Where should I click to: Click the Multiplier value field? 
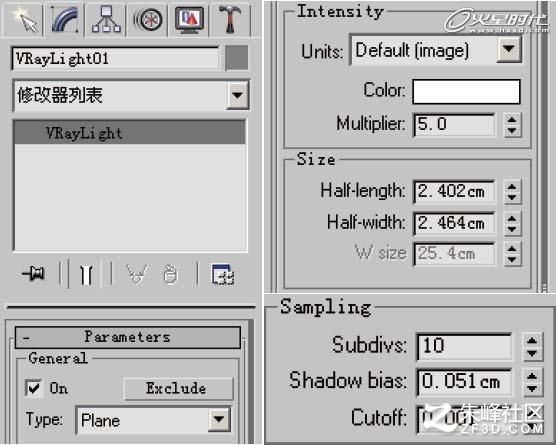(x=455, y=124)
